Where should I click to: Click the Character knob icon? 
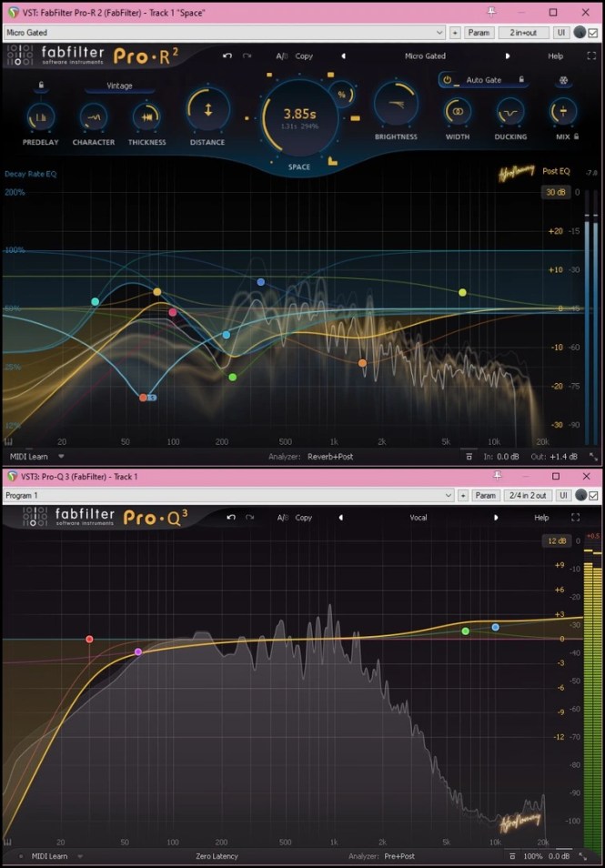93,116
